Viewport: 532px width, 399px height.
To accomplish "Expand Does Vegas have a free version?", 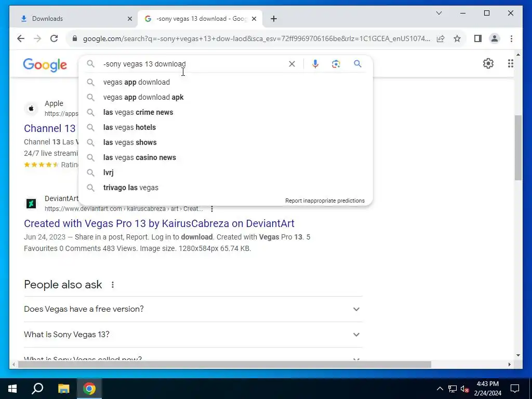I will pos(193,309).
